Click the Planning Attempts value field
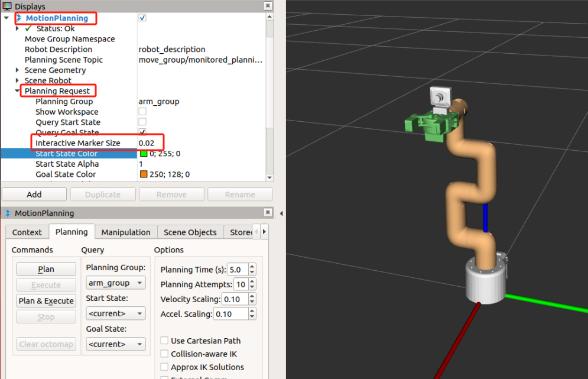The width and height of the screenshot is (588, 379). [241, 284]
